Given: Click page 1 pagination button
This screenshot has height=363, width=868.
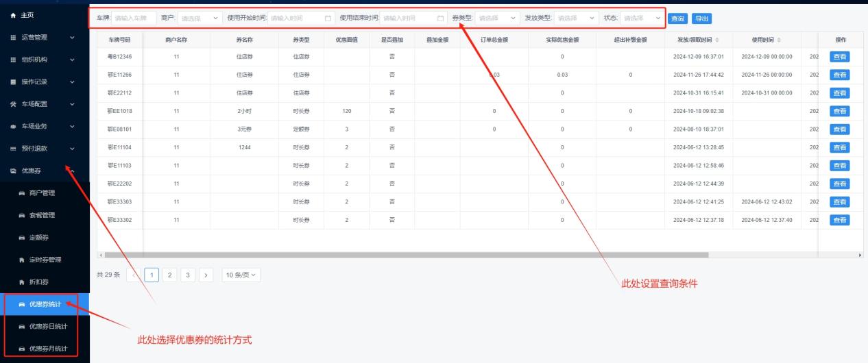Looking at the screenshot, I should tap(152, 275).
